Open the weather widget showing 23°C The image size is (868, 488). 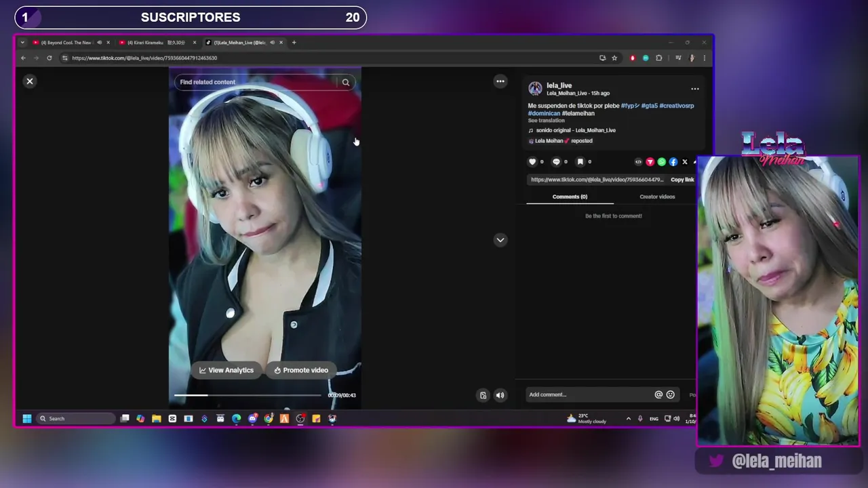[587, 419]
